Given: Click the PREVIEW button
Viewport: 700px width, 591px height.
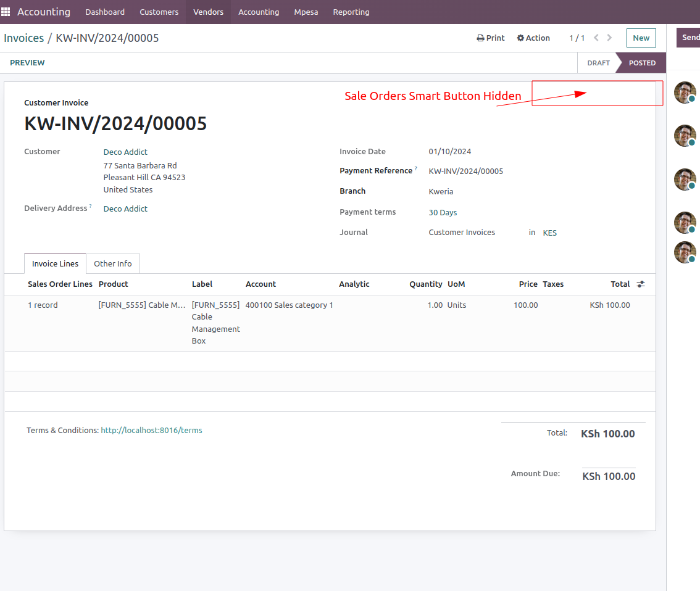Looking at the screenshot, I should click(x=27, y=63).
